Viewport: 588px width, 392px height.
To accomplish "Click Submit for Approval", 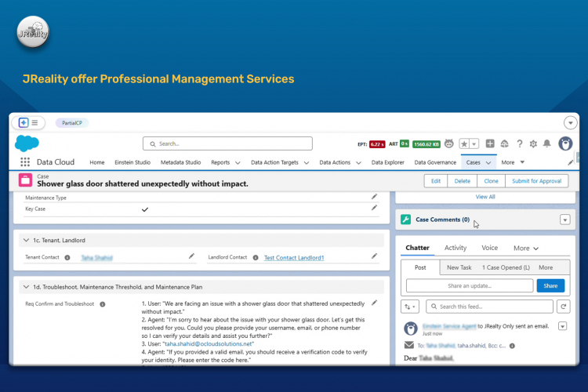I will [536, 181].
